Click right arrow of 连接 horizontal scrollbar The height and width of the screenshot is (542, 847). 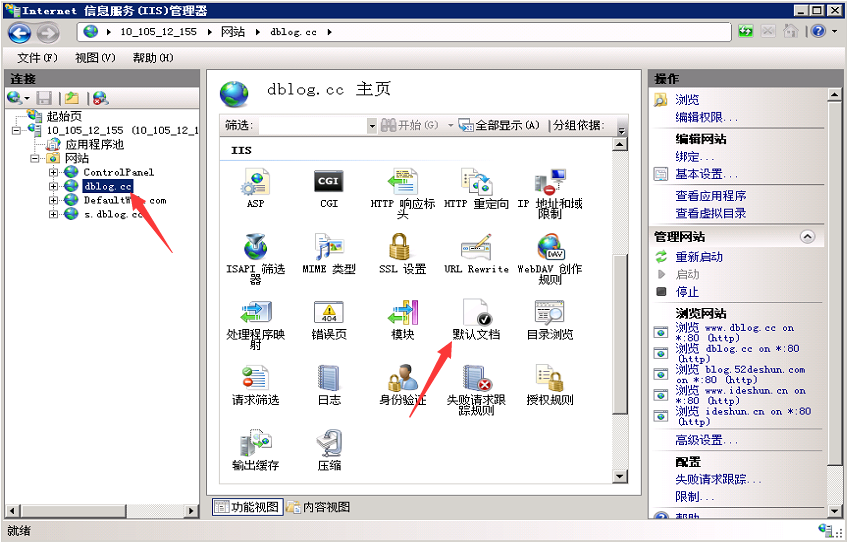coord(190,510)
